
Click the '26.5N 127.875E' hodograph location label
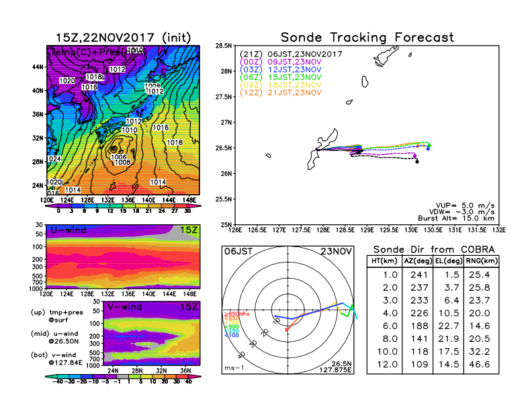[335, 367]
